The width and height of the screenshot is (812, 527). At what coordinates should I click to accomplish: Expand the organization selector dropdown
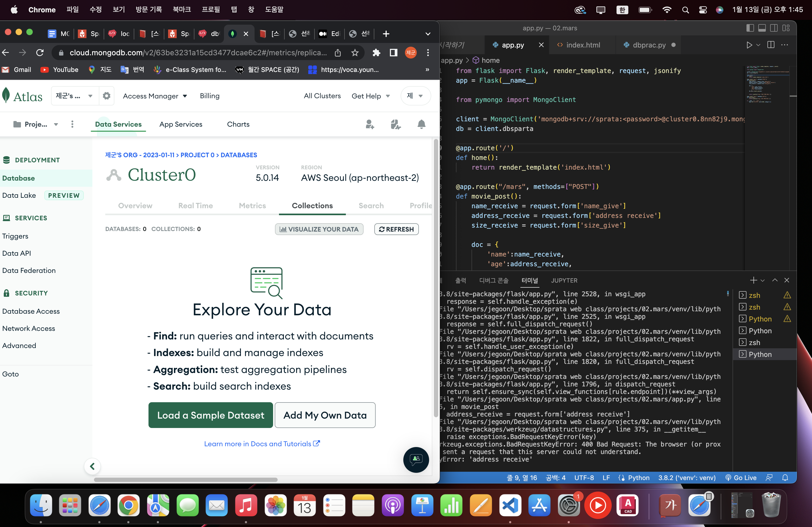pos(75,96)
